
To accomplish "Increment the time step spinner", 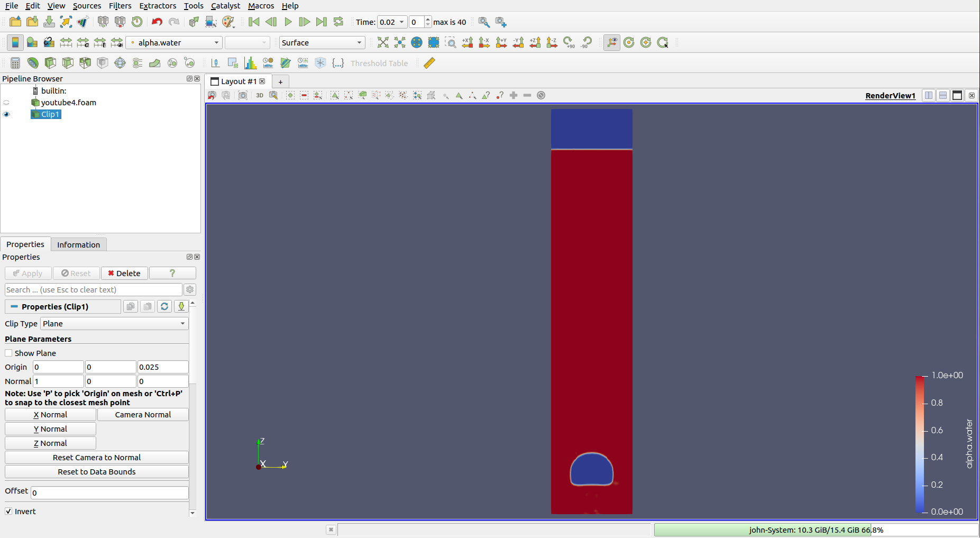I will pyautogui.click(x=427, y=19).
